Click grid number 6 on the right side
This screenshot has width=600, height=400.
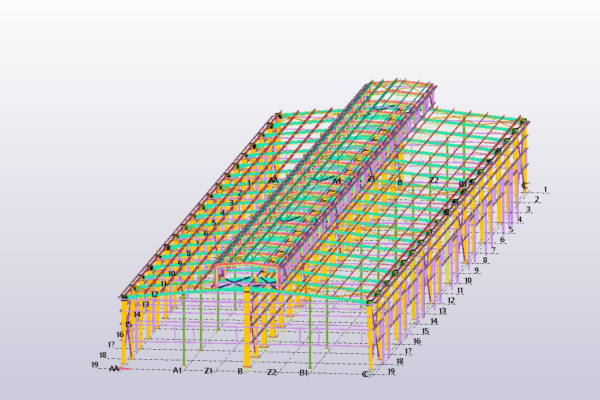coord(502,240)
